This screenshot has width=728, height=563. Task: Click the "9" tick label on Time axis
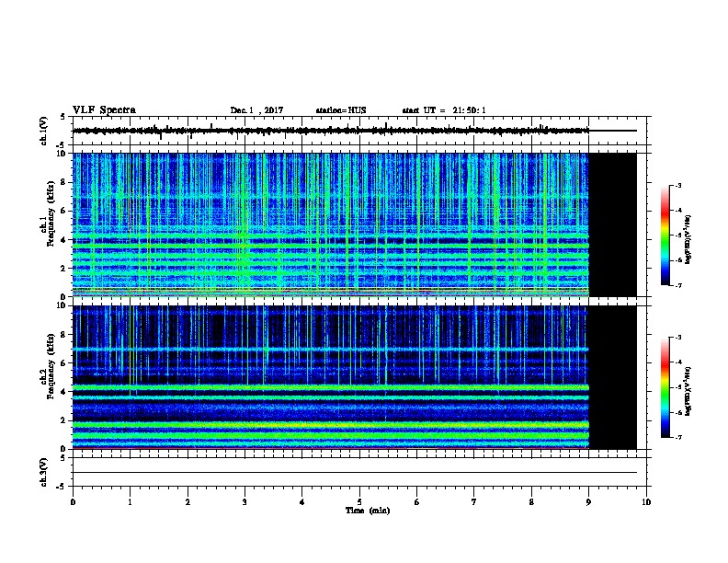[x=588, y=502]
